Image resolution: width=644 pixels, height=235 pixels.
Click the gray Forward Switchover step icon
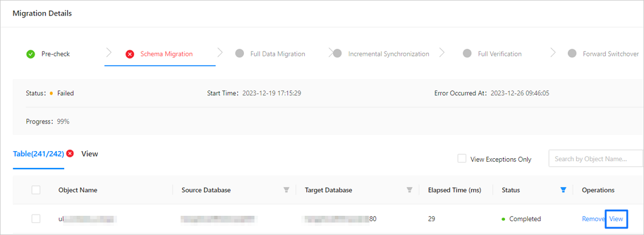[x=572, y=54]
